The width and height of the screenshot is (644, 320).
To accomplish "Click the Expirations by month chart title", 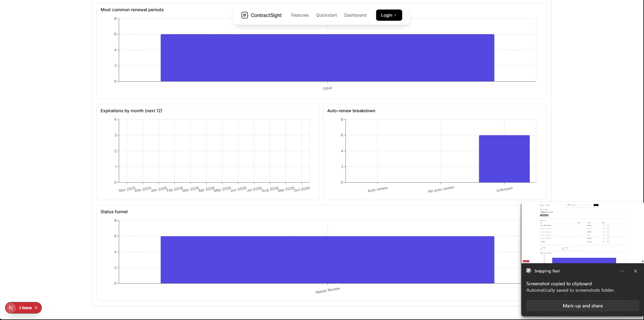I will tap(131, 111).
